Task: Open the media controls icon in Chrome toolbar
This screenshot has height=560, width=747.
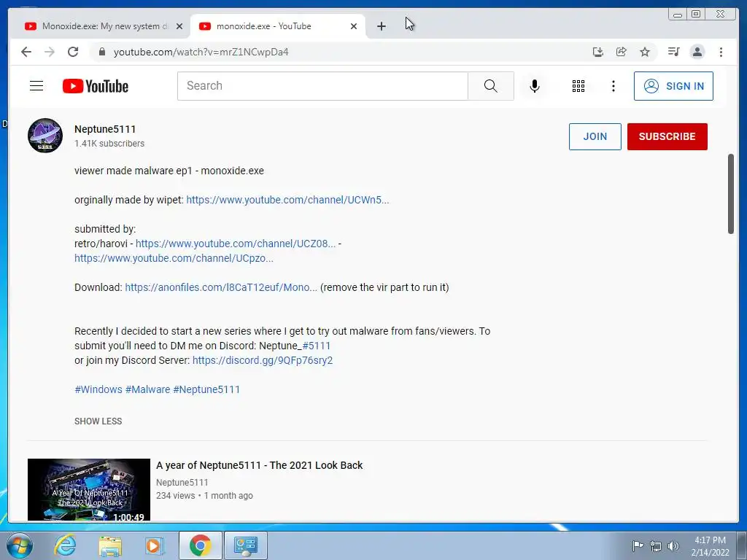Action: click(673, 52)
